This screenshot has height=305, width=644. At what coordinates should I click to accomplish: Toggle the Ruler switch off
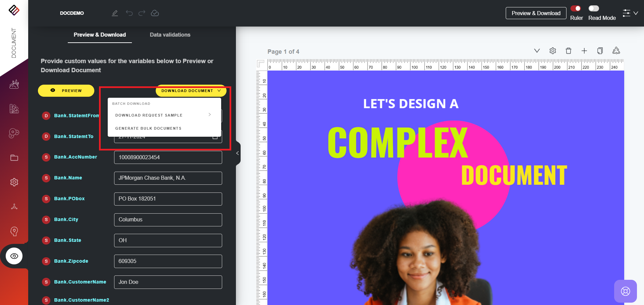(x=576, y=8)
